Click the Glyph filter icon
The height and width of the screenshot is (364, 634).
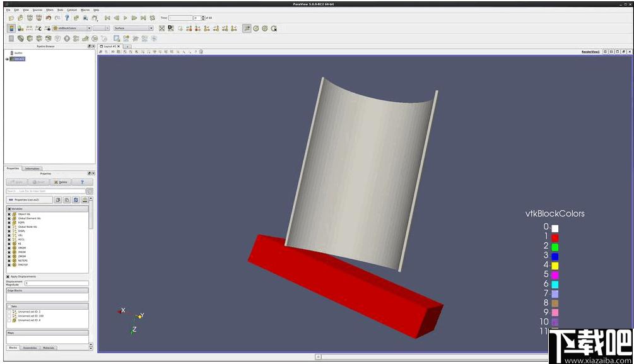point(67,38)
